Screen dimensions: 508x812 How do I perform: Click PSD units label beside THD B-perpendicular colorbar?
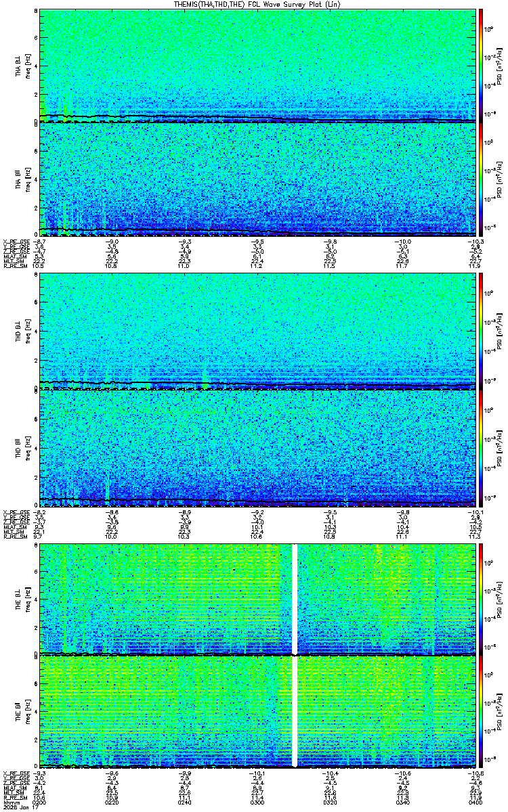pyautogui.click(x=498, y=330)
